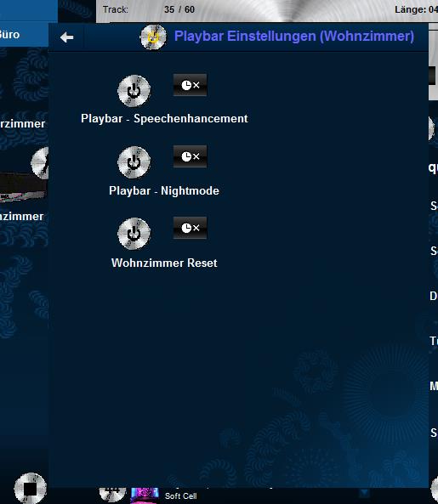Viewport: 438px width, 504px height.
Task: Open the Soft Cell album art thumbnail
Action: tap(145, 496)
